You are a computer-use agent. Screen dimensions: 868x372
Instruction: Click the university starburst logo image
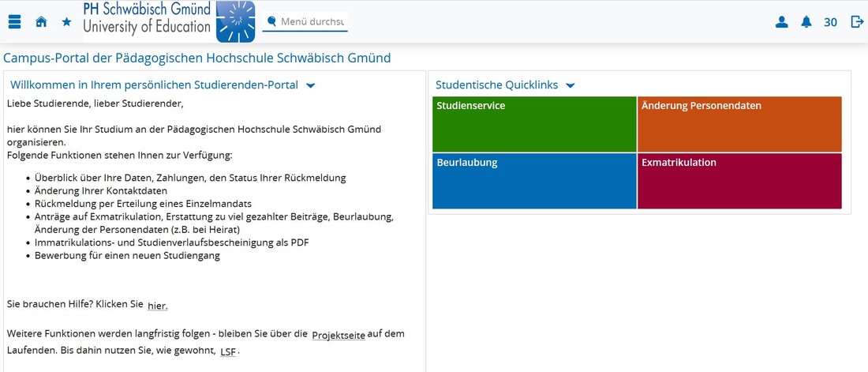pyautogui.click(x=235, y=21)
